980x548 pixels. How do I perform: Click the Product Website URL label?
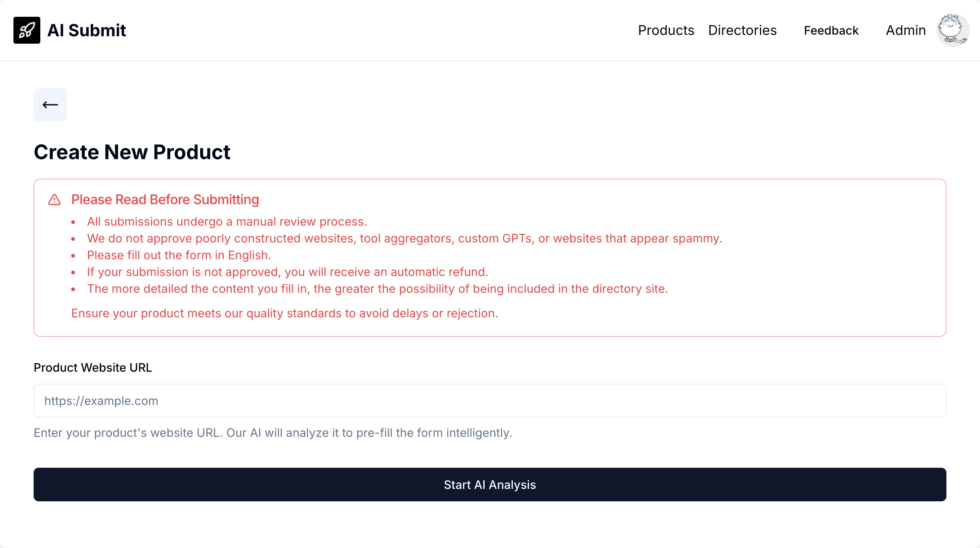tap(93, 367)
